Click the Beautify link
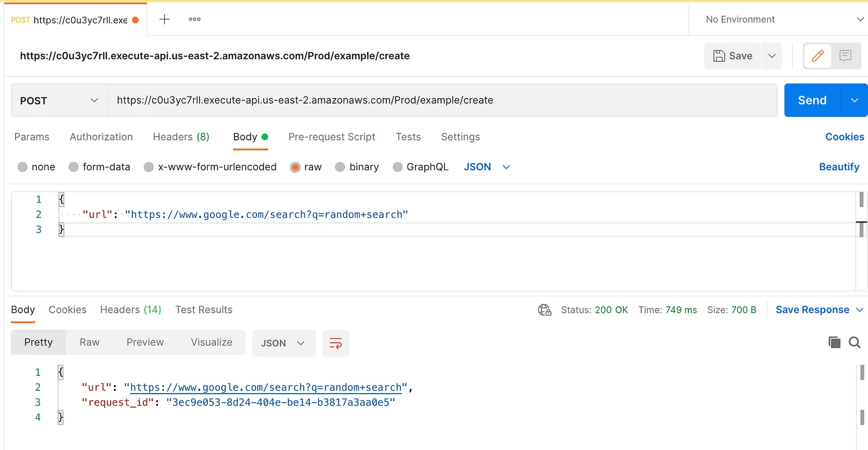 pos(839,167)
